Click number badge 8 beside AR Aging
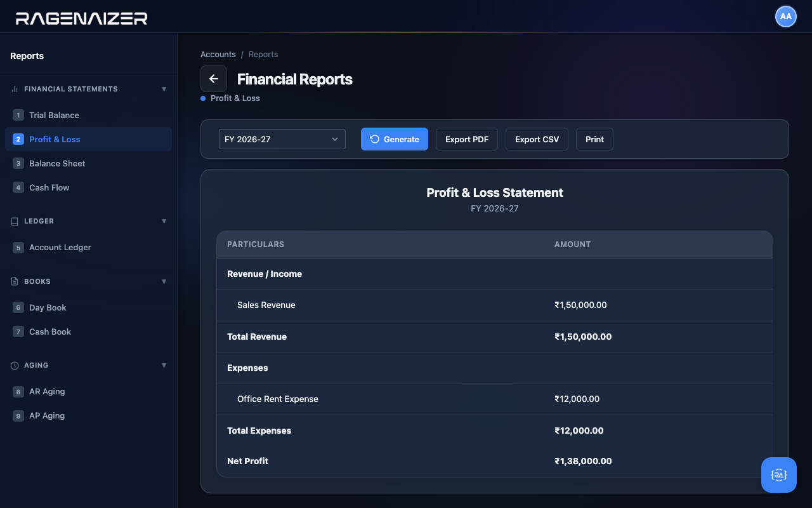The width and height of the screenshot is (812, 508). pyautogui.click(x=18, y=391)
